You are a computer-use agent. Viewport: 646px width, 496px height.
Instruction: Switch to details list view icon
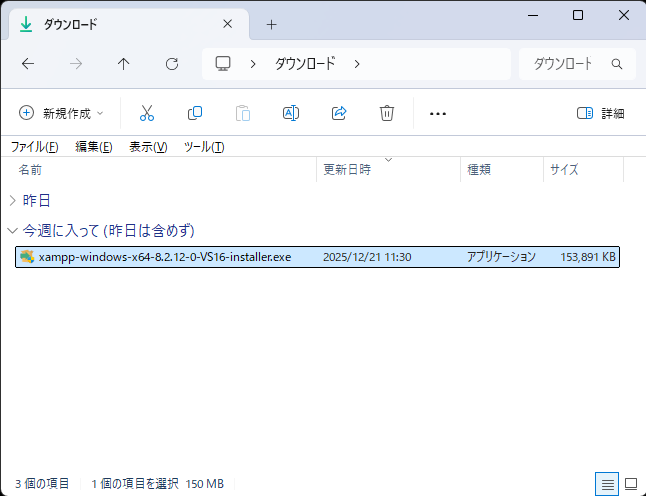(607, 484)
